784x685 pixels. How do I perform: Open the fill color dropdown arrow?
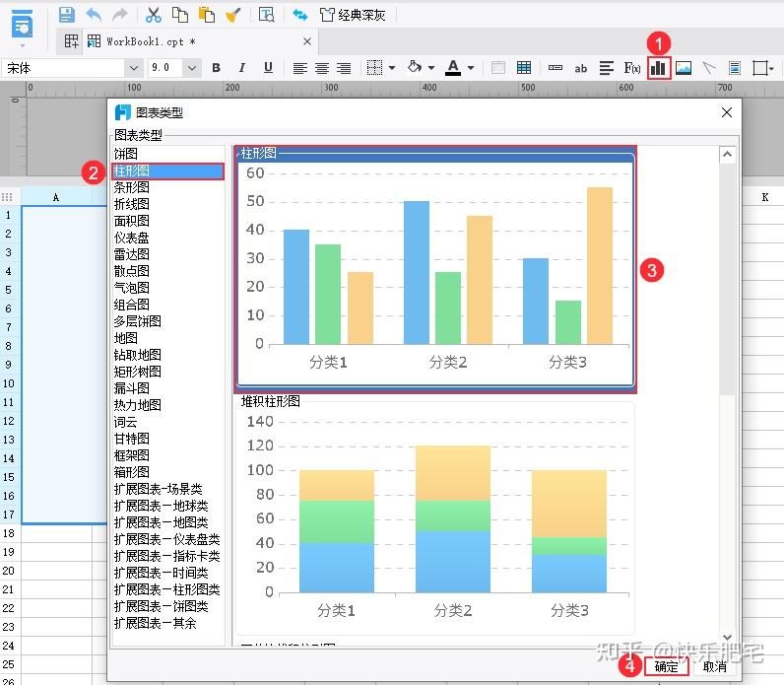(x=431, y=68)
